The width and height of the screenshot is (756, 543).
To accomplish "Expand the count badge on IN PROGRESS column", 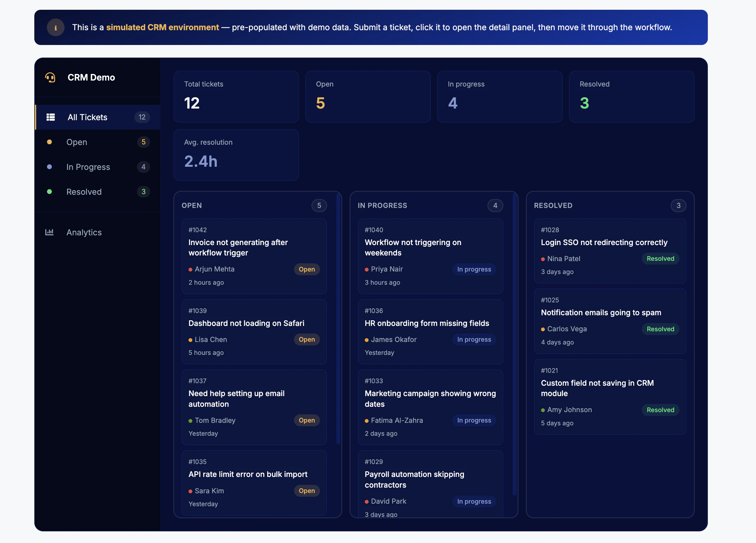I will tap(495, 205).
